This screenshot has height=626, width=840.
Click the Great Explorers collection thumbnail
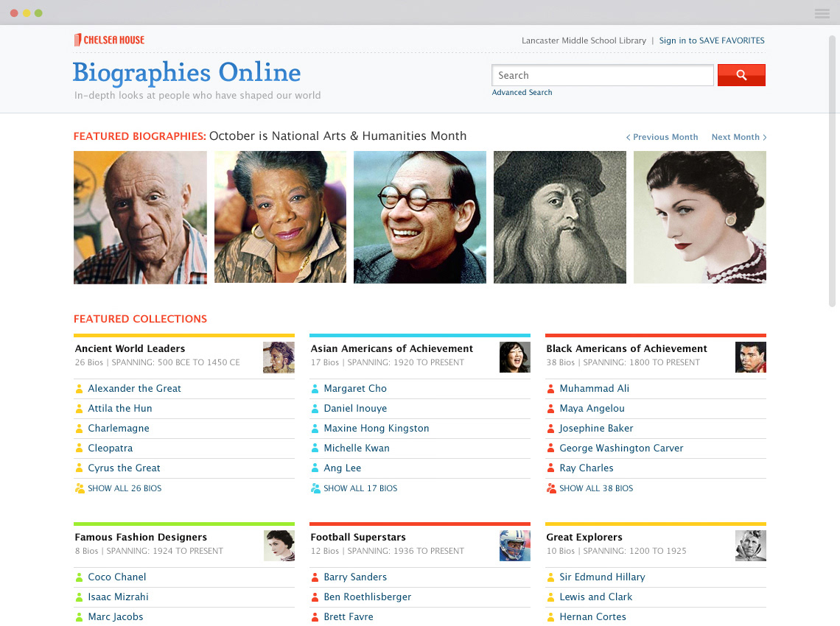point(751,546)
